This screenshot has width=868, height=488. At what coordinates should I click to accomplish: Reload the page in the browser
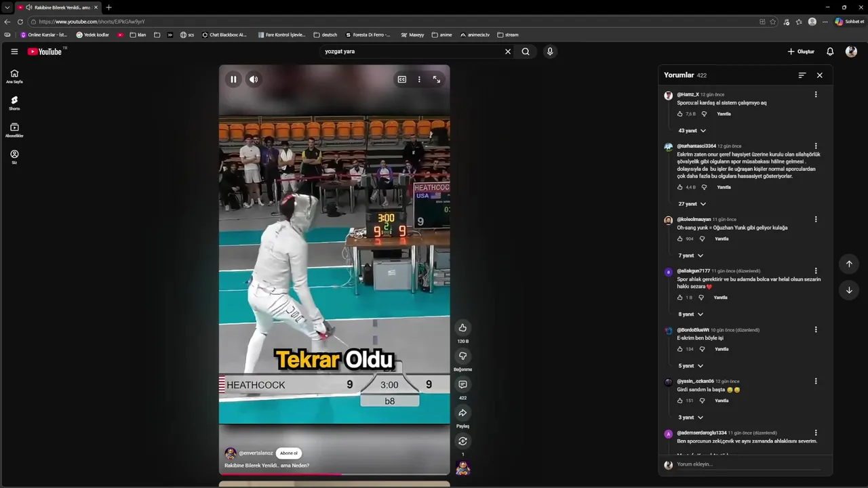pyautogui.click(x=20, y=22)
